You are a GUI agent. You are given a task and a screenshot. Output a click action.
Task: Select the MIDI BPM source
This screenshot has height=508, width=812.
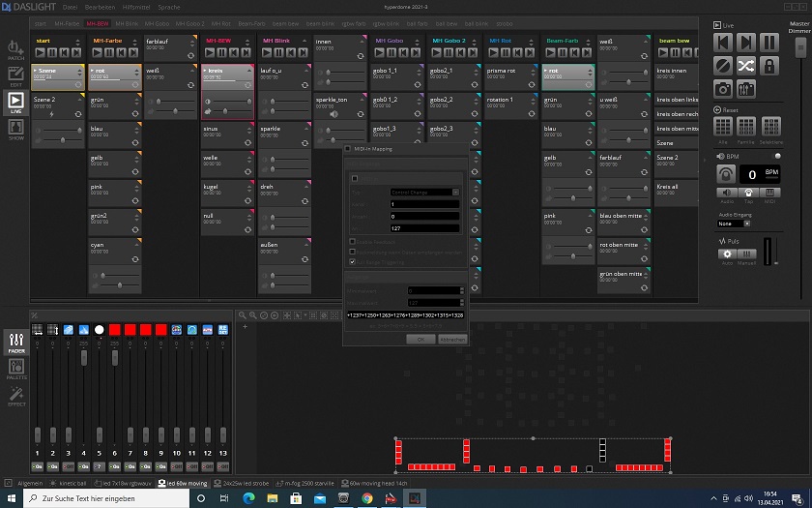click(x=769, y=193)
